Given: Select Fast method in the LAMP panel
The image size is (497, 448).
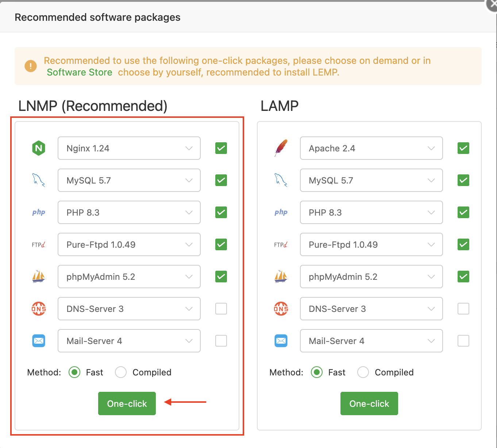Looking at the screenshot, I should pyautogui.click(x=317, y=372).
